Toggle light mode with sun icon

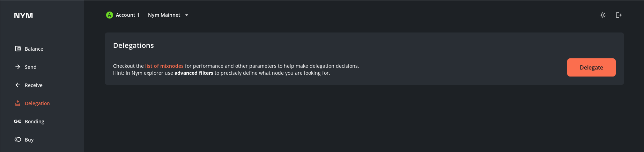[603, 15]
